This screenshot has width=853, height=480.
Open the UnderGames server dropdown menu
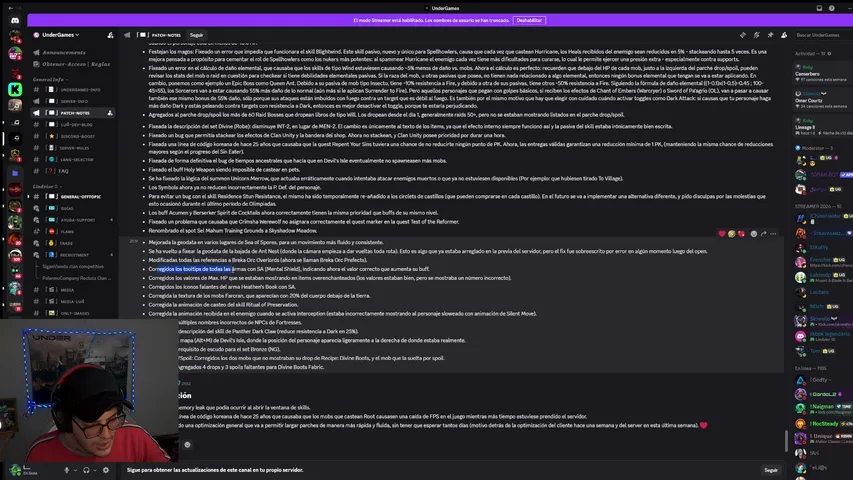click(60, 35)
